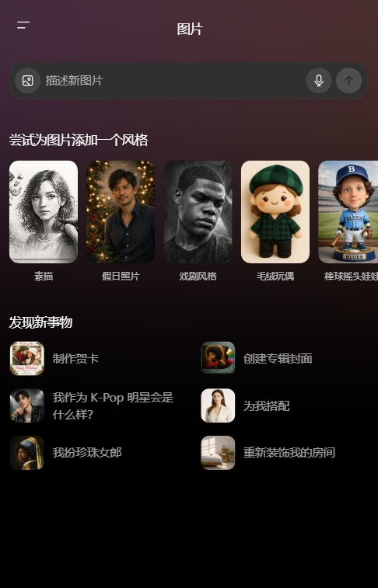Click the 为我搭配 outfit icon

[218, 405]
